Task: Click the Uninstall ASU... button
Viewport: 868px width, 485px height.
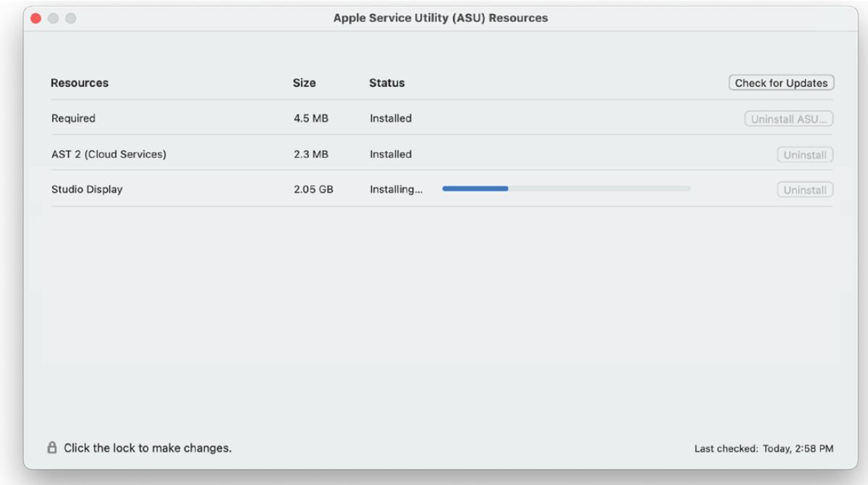Action: (788, 119)
